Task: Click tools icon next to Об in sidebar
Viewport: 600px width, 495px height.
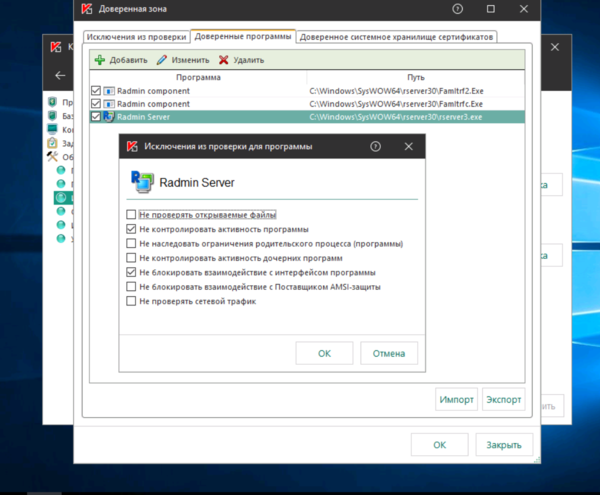Action: click(x=52, y=156)
